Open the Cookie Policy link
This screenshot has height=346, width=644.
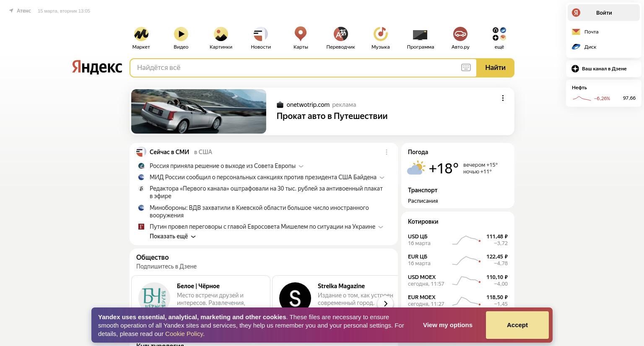coord(184,334)
